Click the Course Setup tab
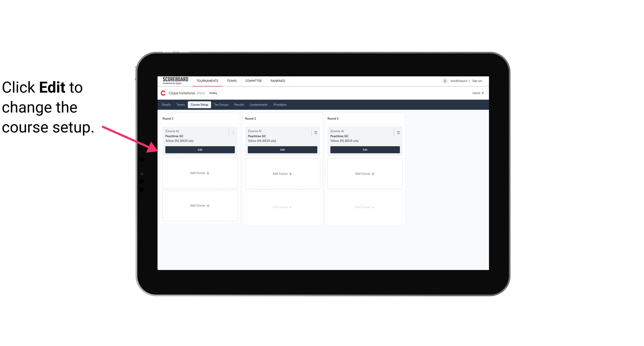 click(199, 104)
